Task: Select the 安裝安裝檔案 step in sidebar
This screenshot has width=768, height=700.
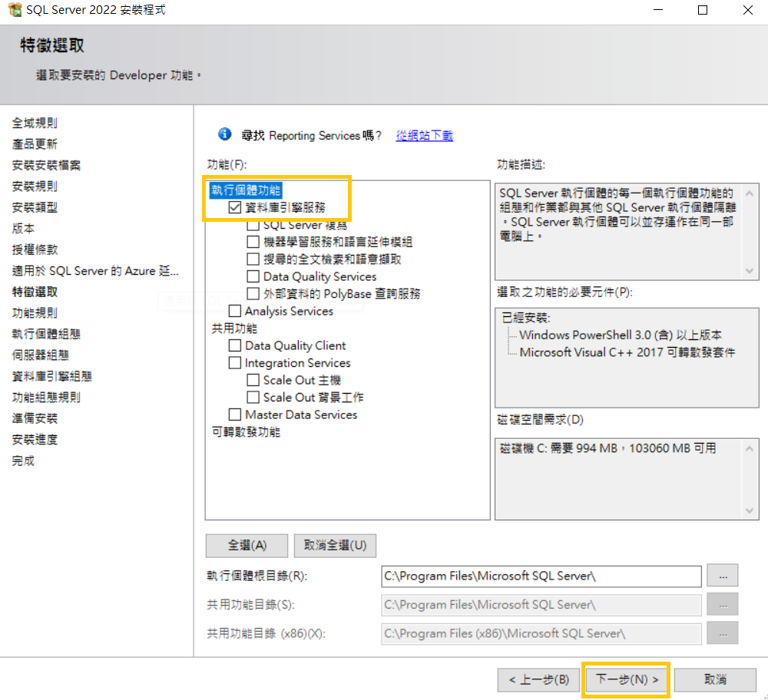Action: (46, 165)
